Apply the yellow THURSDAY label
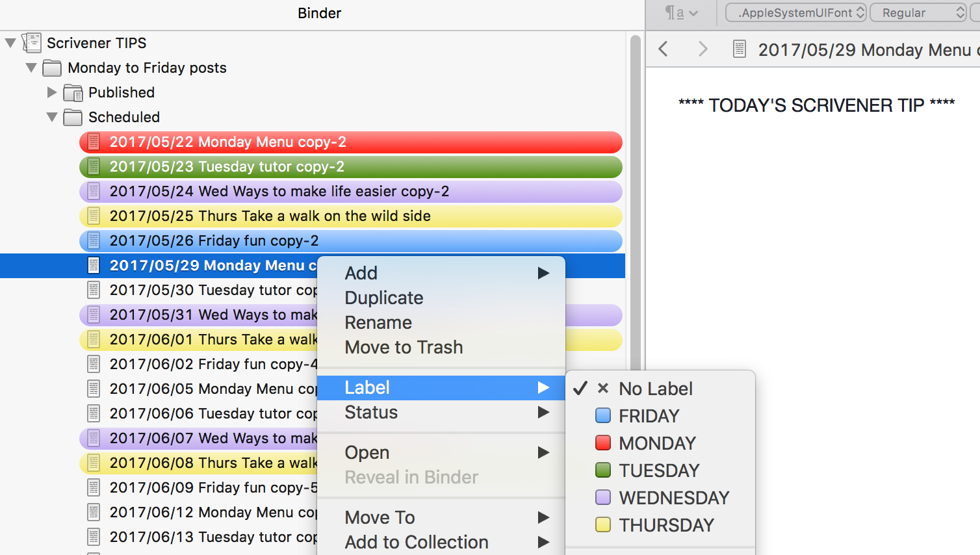 point(660,525)
